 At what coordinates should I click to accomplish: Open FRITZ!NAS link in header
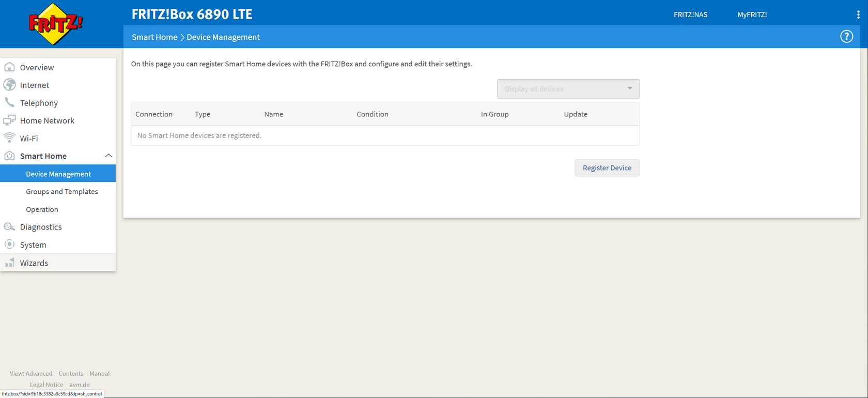coord(690,14)
